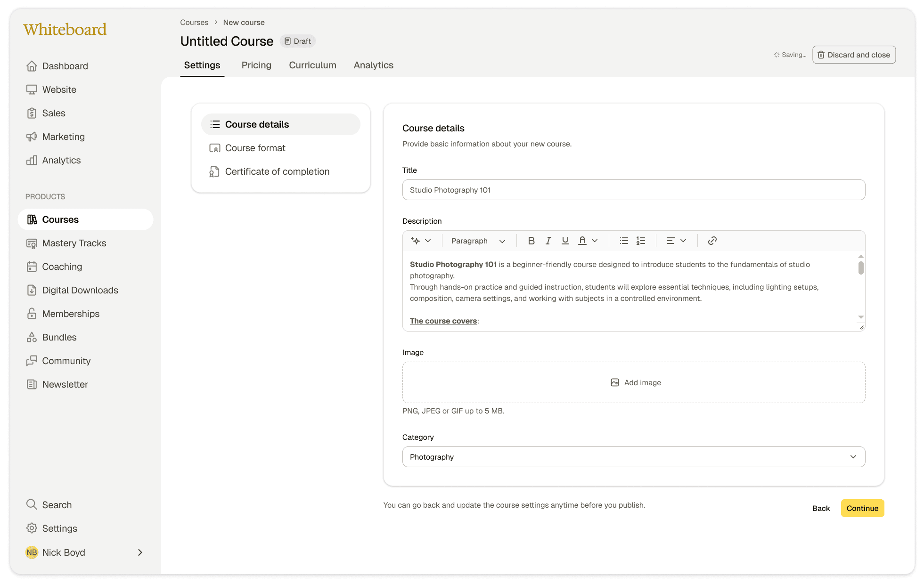Go to Digital Downloads section
This screenshot has height=583, width=924.
tap(80, 290)
